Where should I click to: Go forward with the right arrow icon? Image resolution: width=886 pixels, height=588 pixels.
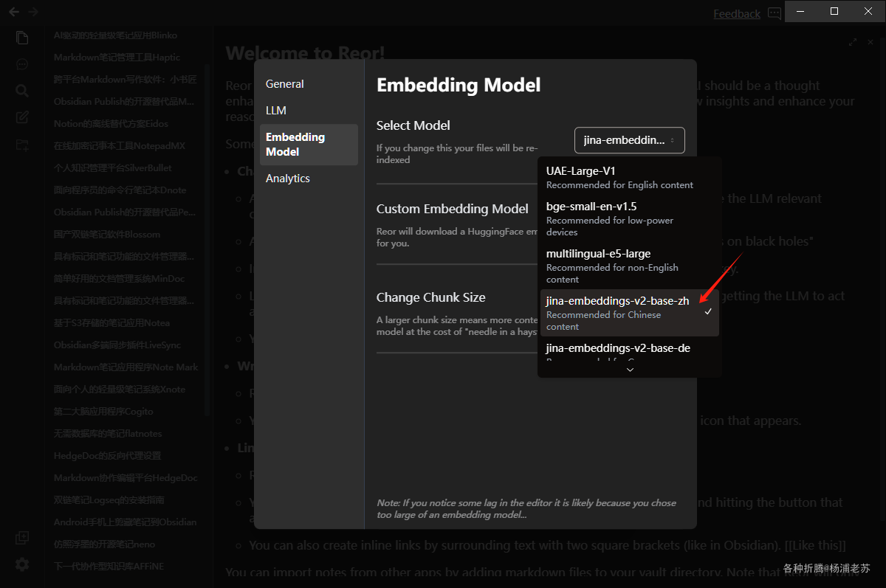[x=32, y=12]
